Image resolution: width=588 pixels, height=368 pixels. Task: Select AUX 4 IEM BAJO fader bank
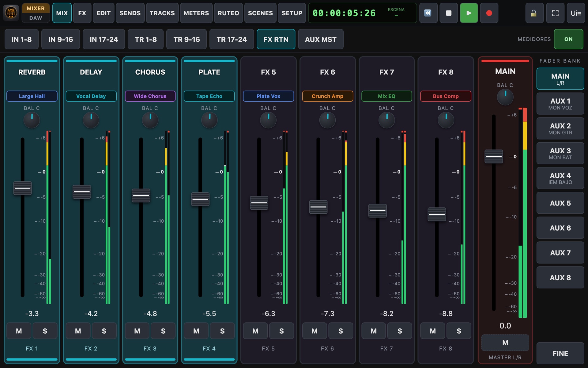pyautogui.click(x=560, y=178)
